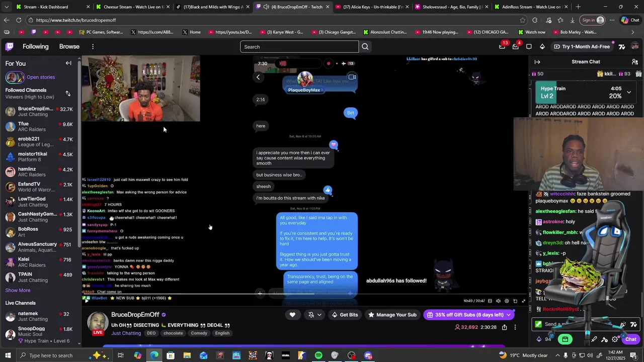Toggle notification bell for BruceDropEmOff
This screenshot has width=644, height=362.
click(x=311, y=315)
